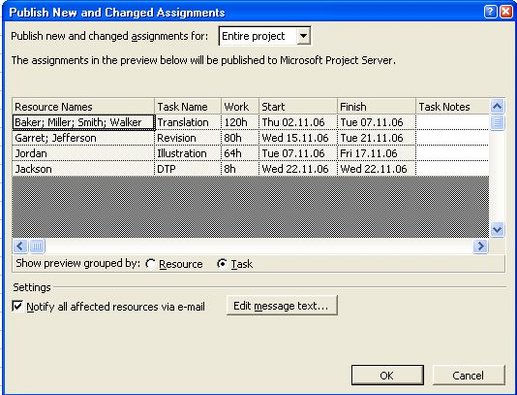Click the 'Tue 07.11.06' finish date of Translation
The height and width of the screenshot is (395, 517).
click(377, 122)
